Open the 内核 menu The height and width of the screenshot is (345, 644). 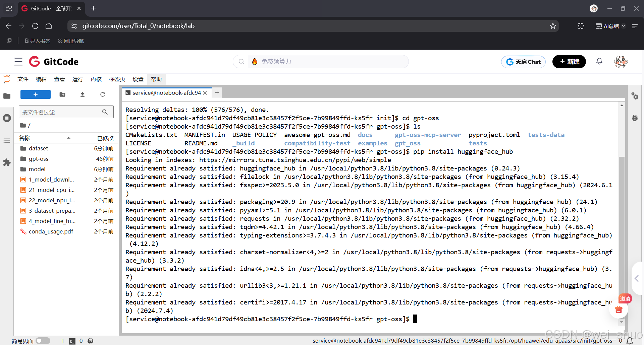click(96, 79)
